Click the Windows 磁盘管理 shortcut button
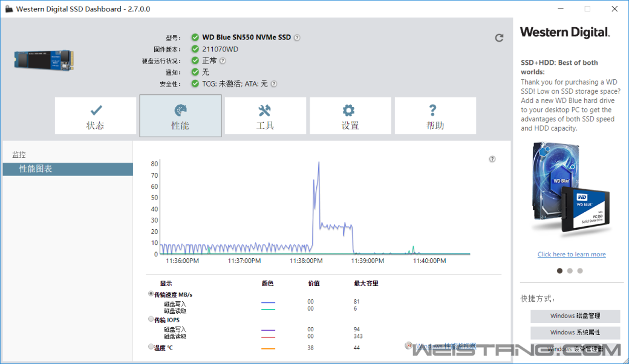Viewport: 629px width, 364px height. [575, 316]
